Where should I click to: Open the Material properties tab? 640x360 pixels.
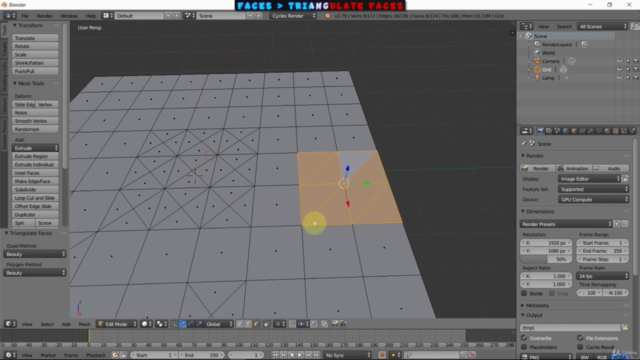click(x=607, y=131)
